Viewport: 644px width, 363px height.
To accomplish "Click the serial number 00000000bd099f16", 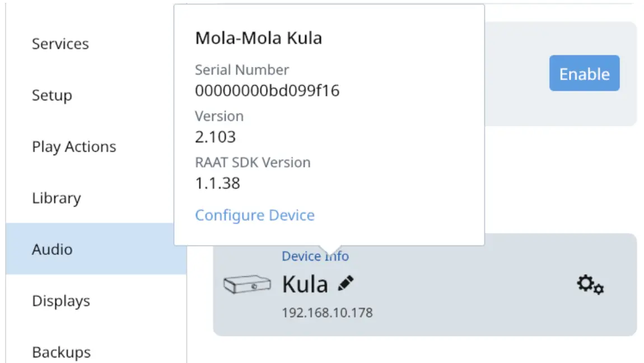I will (x=267, y=91).
